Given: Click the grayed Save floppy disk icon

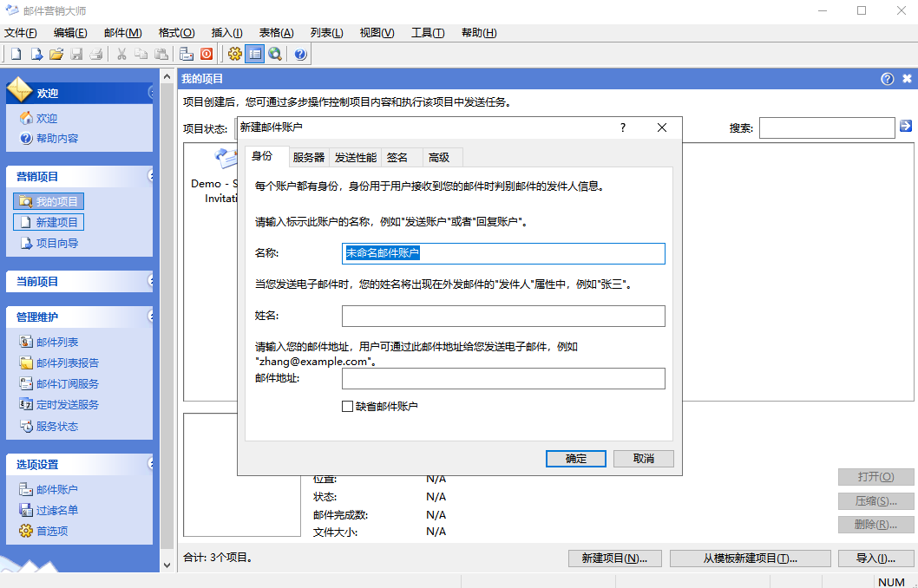Looking at the screenshot, I should (x=76, y=55).
